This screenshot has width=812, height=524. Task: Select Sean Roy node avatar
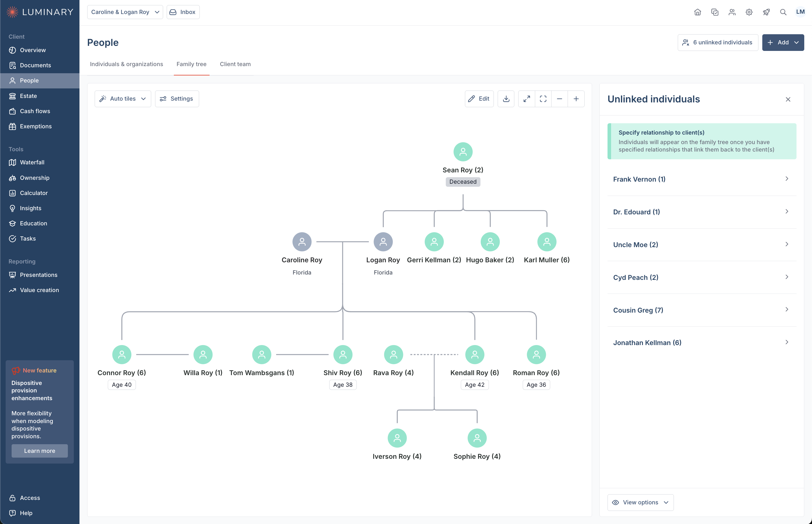(x=463, y=152)
